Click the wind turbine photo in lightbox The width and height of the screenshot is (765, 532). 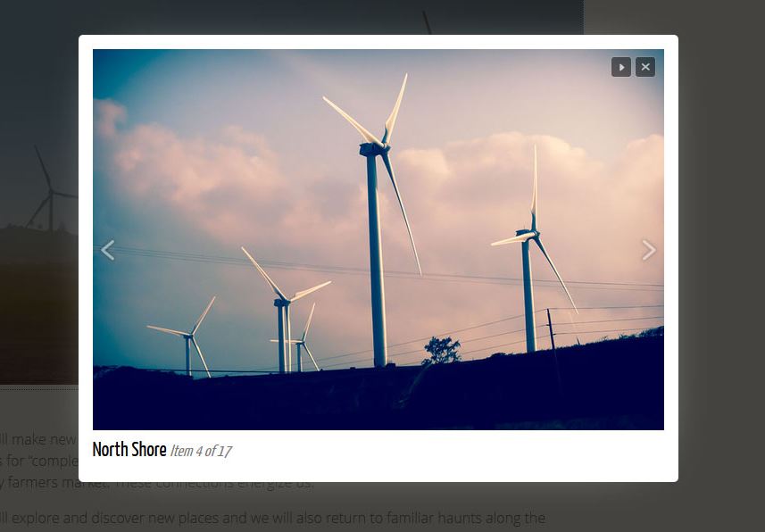point(378,239)
